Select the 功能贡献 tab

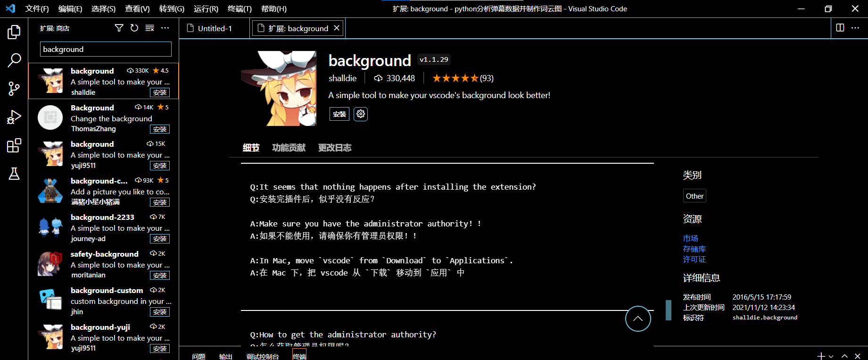(289, 148)
